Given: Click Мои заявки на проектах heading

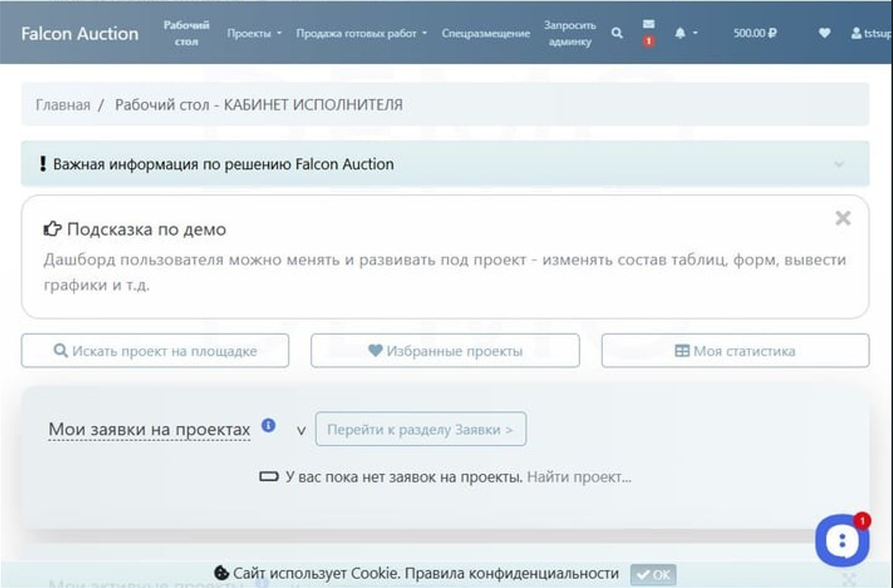Looking at the screenshot, I should 149,430.
